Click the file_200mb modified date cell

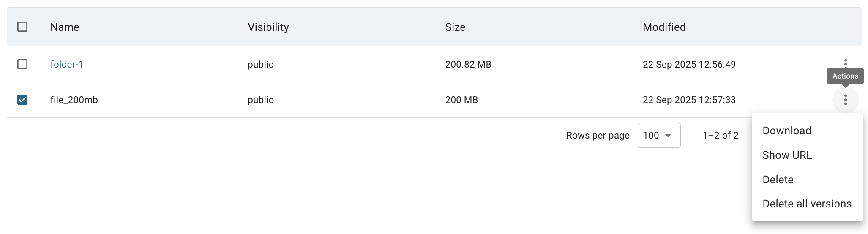pyautogui.click(x=689, y=100)
